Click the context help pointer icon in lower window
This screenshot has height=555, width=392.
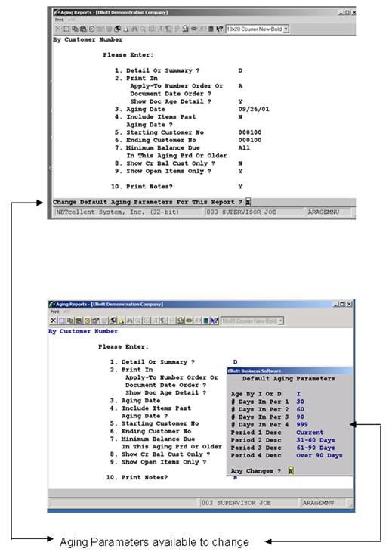click(215, 321)
